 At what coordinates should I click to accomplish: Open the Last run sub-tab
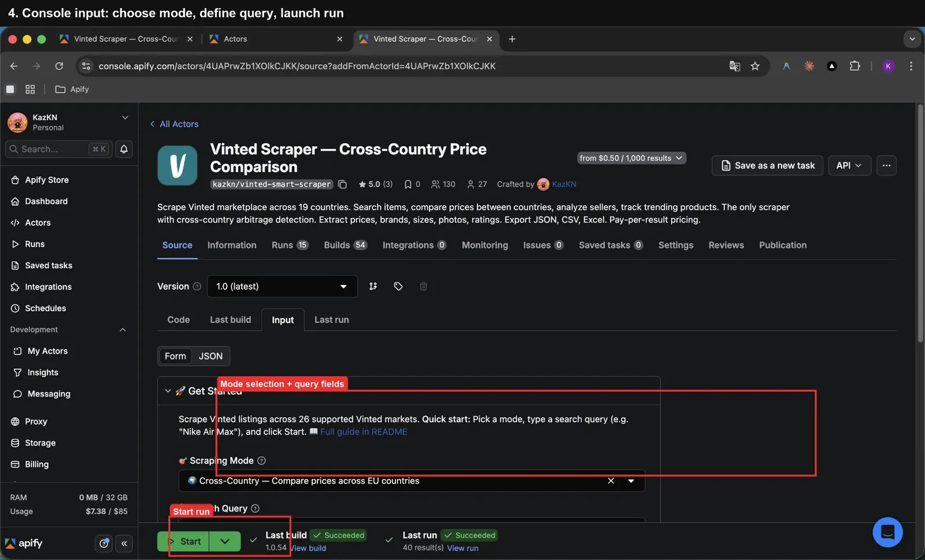(x=331, y=320)
